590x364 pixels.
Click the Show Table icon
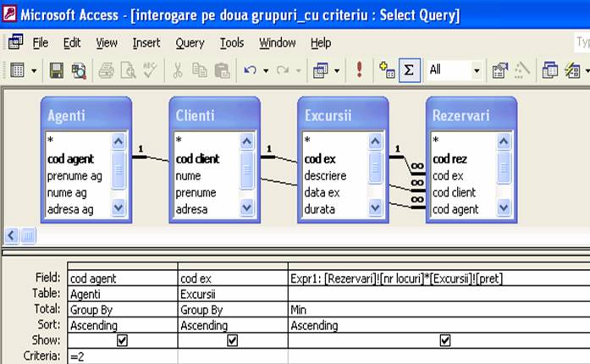pos(388,71)
